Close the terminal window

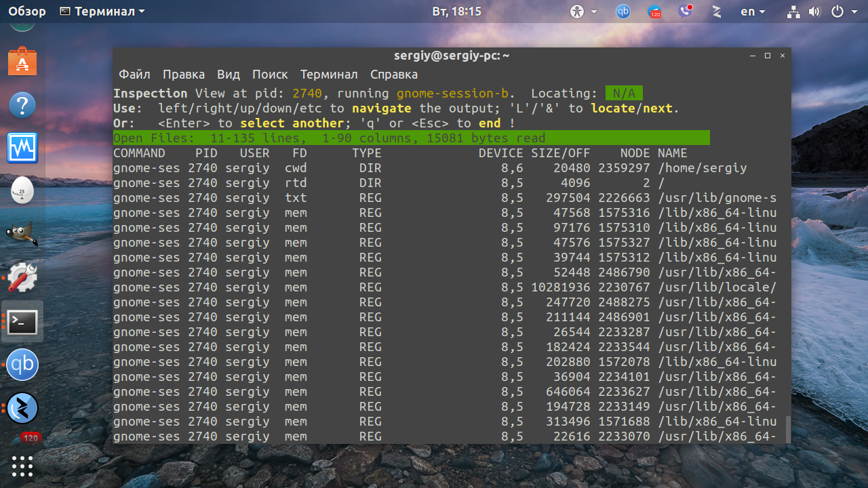pyautogui.click(x=783, y=56)
